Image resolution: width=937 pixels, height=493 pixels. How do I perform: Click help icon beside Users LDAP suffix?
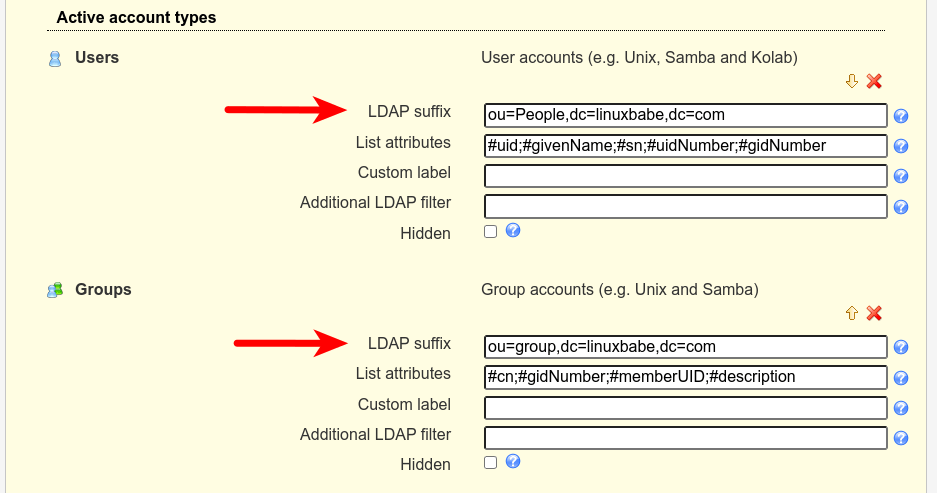point(900,116)
